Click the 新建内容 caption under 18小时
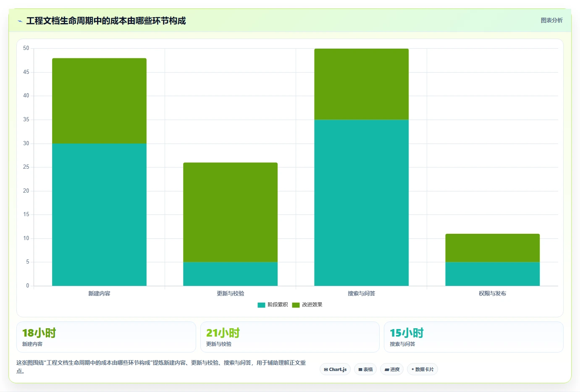 click(32, 344)
